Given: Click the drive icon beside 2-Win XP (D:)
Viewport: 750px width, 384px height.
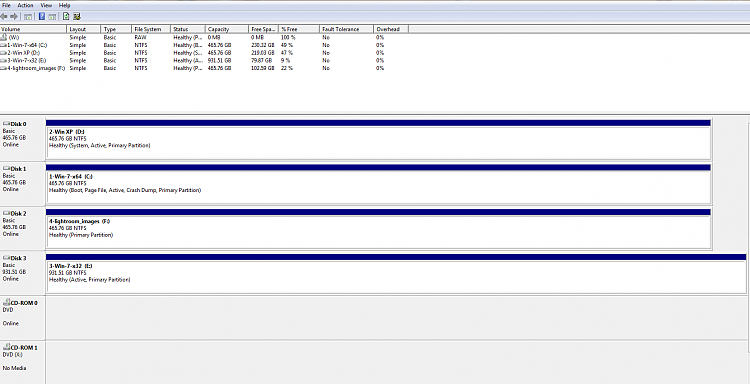Looking at the screenshot, I should pyautogui.click(x=4, y=53).
